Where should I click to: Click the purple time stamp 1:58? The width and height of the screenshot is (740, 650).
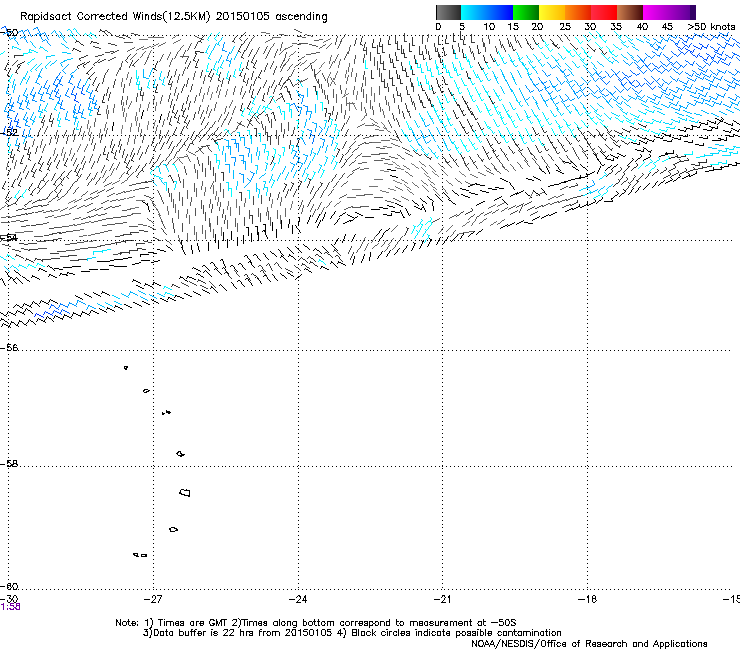pyautogui.click(x=10, y=607)
